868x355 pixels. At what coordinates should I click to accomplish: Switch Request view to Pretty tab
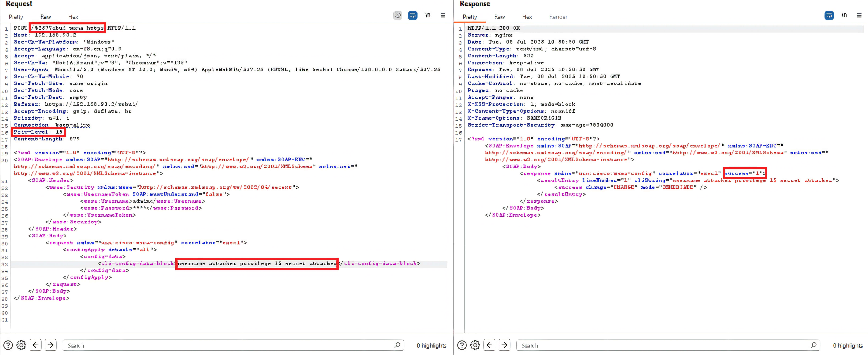[x=16, y=17]
